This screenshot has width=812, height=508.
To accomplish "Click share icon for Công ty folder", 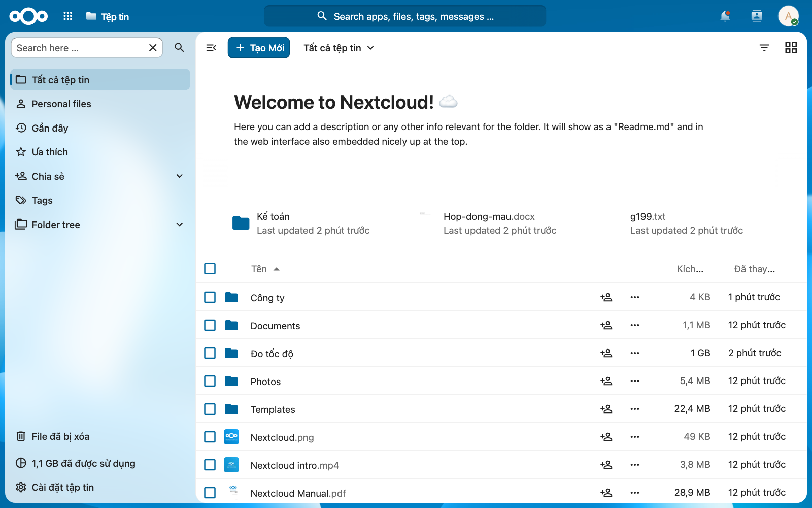I will pyautogui.click(x=606, y=297).
